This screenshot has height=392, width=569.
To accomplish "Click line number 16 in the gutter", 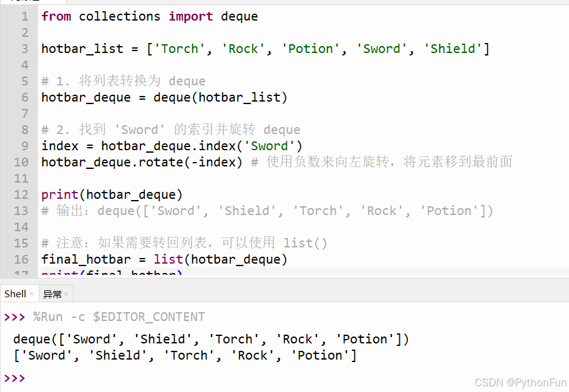I will (x=21, y=259).
